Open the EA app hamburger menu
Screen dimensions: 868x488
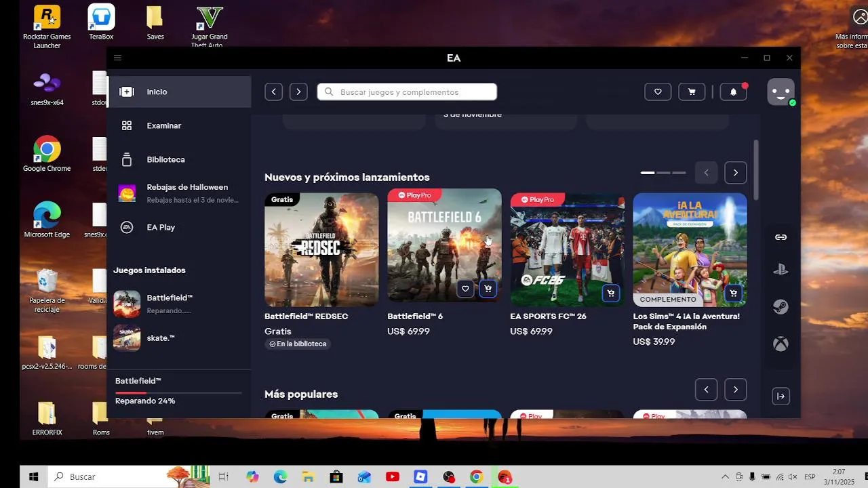(117, 58)
